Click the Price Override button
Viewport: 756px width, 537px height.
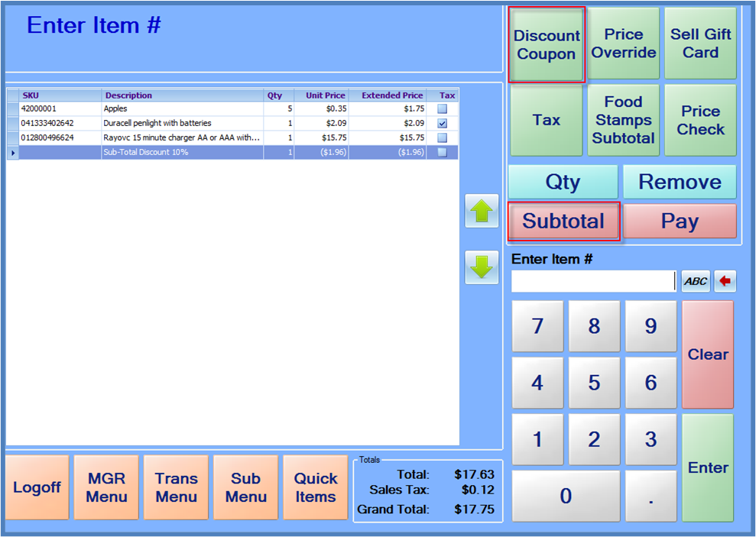click(x=623, y=44)
